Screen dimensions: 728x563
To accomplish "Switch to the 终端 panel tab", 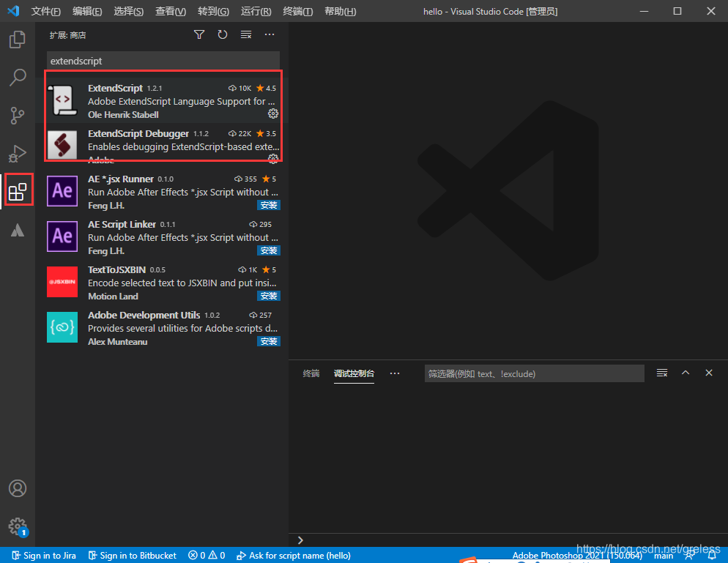I will coord(311,373).
